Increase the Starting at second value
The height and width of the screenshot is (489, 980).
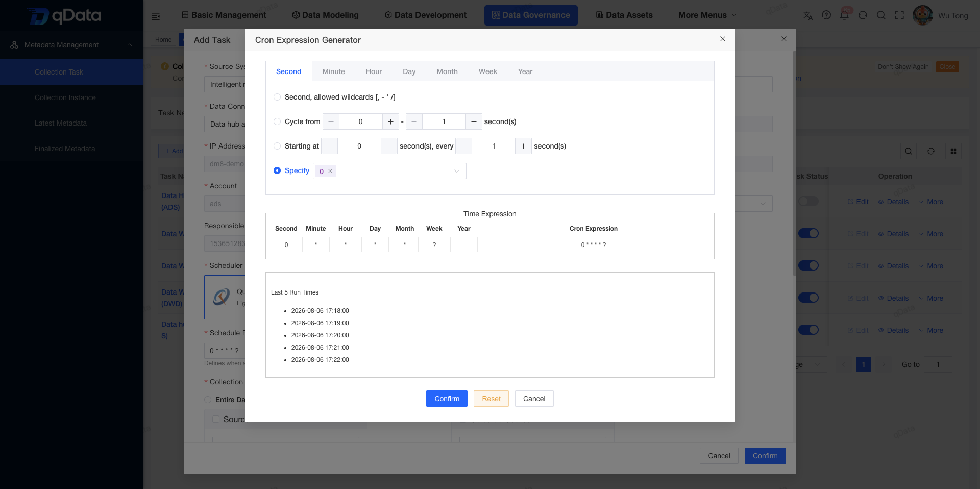[x=389, y=146]
